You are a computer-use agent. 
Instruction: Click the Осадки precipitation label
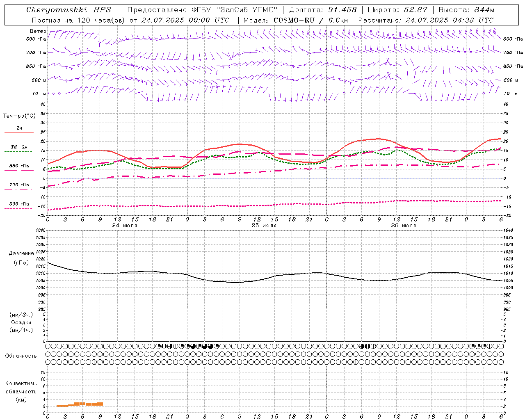(x=21, y=322)
